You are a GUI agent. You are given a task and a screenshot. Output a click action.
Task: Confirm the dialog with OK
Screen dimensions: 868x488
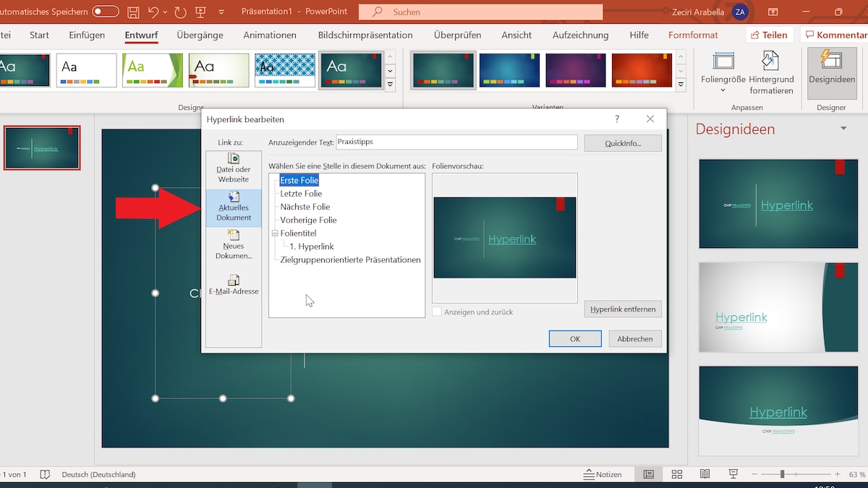pos(575,338)
